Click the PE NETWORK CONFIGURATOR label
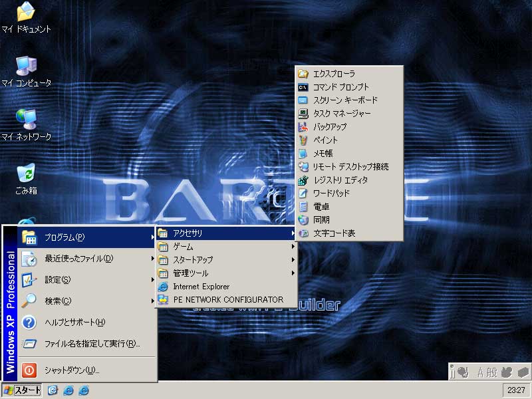Viewport: 532px width, 399px height. point(228,300)
